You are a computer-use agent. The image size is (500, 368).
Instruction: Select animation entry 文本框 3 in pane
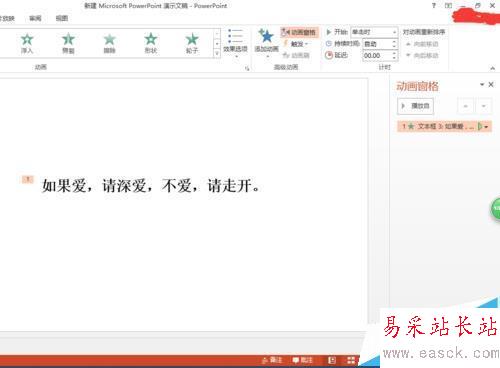coord(444,127)
